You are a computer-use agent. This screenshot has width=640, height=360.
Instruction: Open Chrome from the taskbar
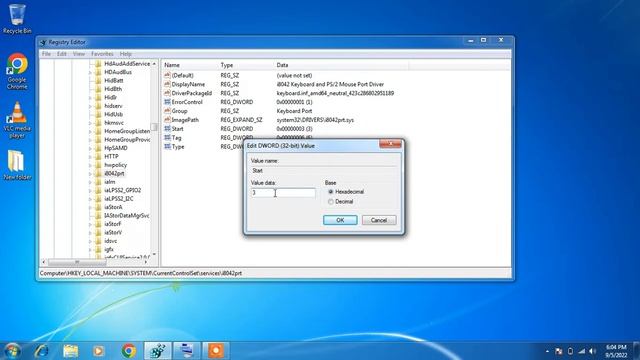coord(129,351)
